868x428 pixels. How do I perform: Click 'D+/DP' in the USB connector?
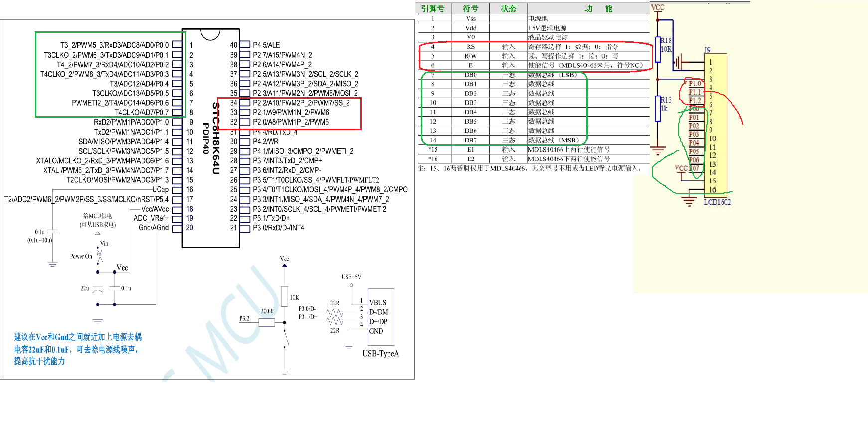pyautogui.click(x=378, y=321)
